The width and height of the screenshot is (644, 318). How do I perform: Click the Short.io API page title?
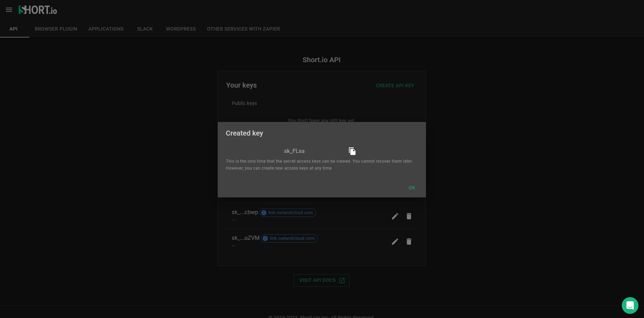(321, 60)
